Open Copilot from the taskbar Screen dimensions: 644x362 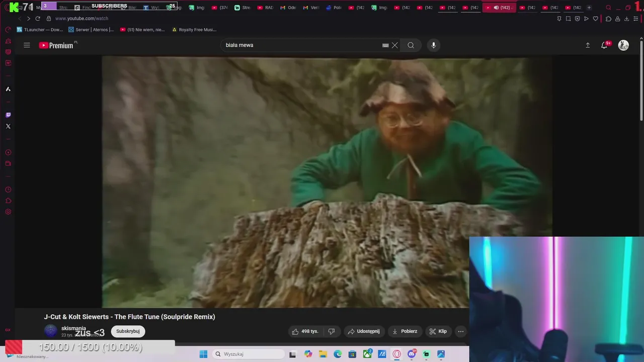point(308,354)
